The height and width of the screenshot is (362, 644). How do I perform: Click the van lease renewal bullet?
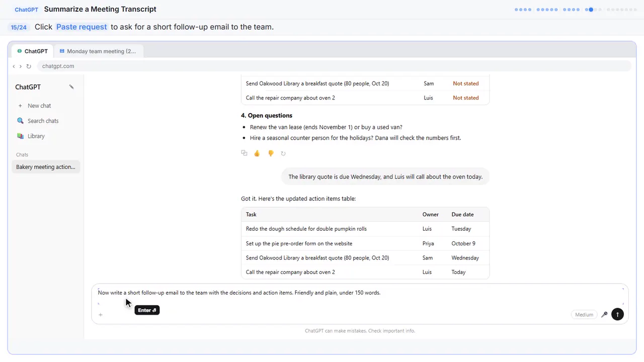(x=326, y=127)
